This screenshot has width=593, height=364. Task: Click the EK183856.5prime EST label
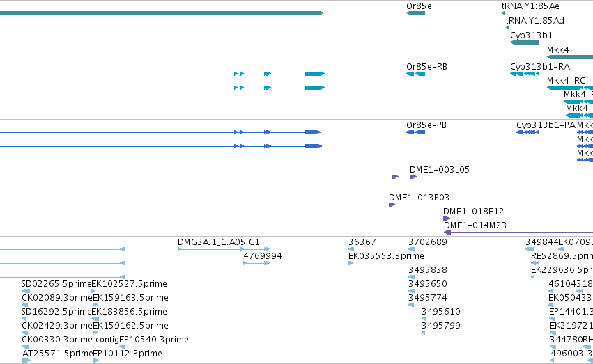130,312
